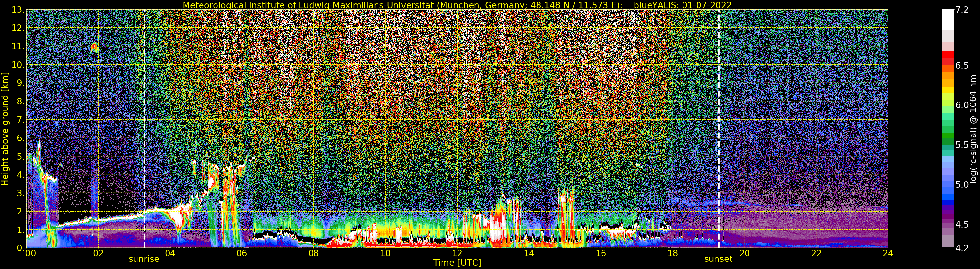
Task: Click the 'sunset' label below the axis
Action: (718, 259)
